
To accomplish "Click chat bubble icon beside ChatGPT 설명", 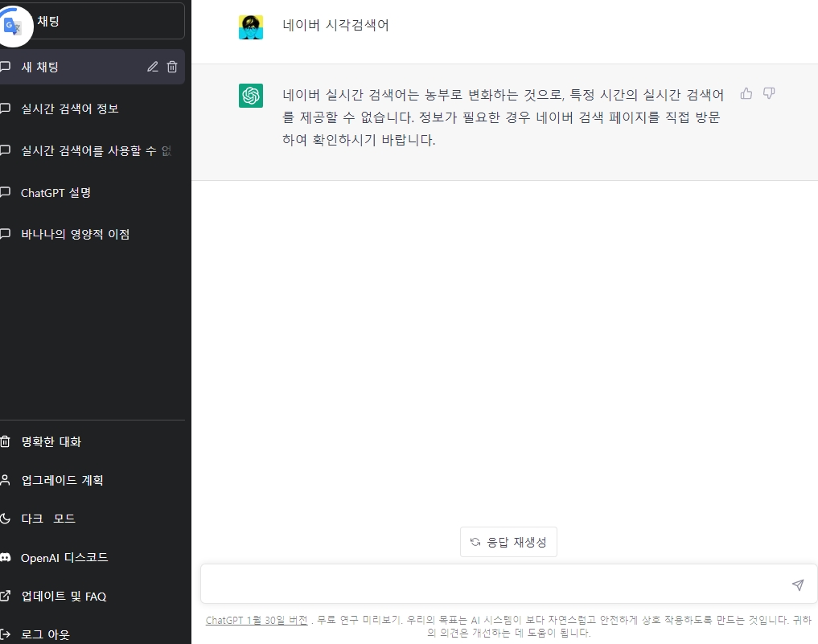I will [x=5, y=192].
